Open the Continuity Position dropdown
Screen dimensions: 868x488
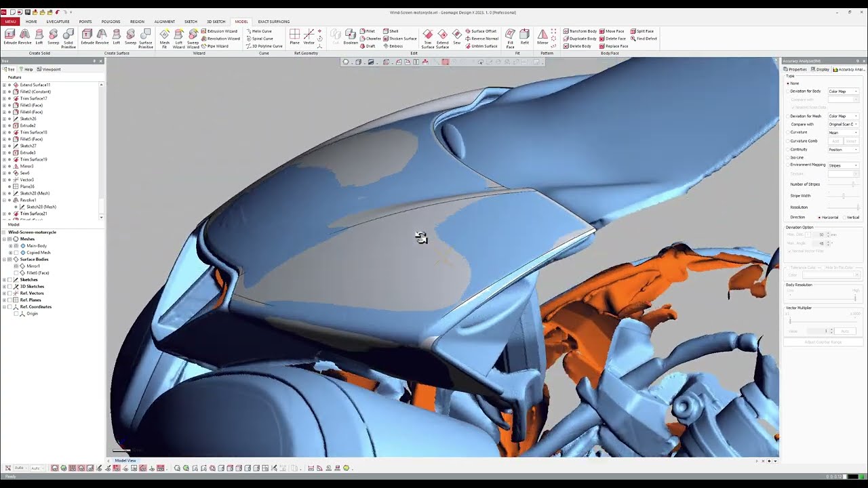843,149
